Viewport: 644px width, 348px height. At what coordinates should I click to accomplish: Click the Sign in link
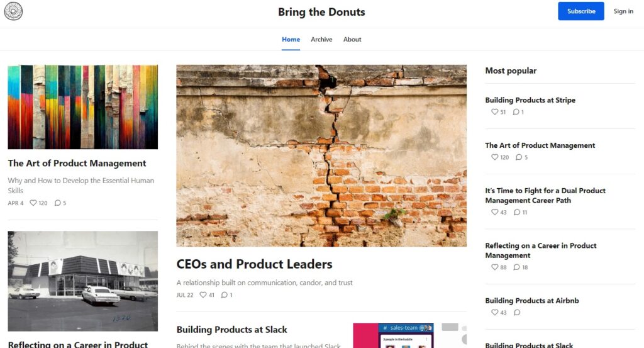623,11
